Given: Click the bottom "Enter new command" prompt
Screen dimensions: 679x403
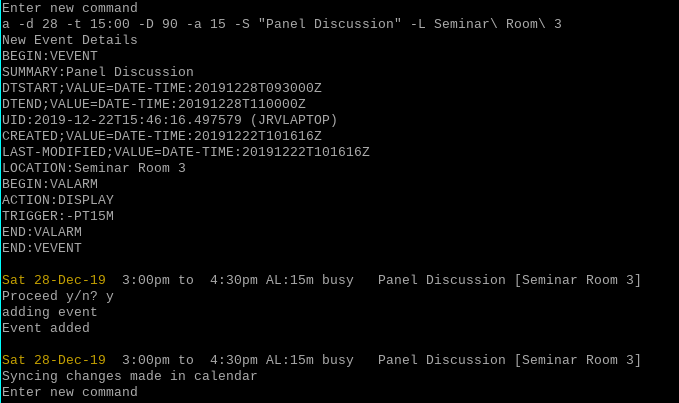Looking at the screenshot, I should click(70, 392).
